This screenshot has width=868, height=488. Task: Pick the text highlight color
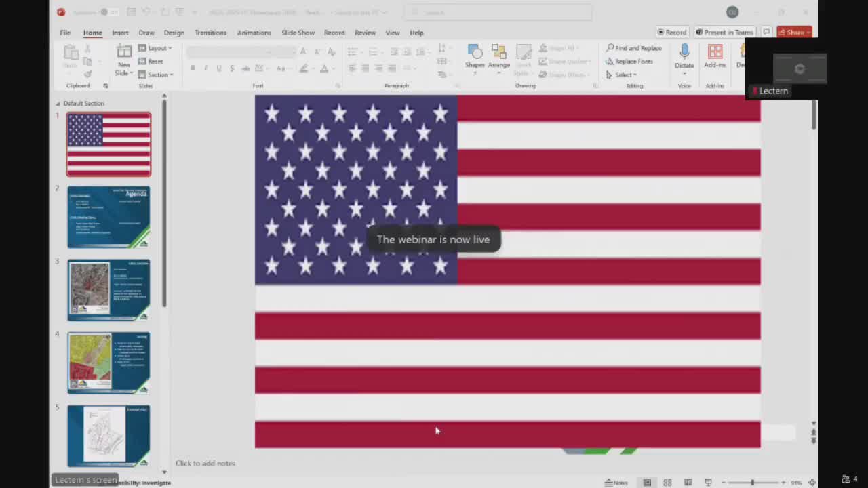[304, 68]
